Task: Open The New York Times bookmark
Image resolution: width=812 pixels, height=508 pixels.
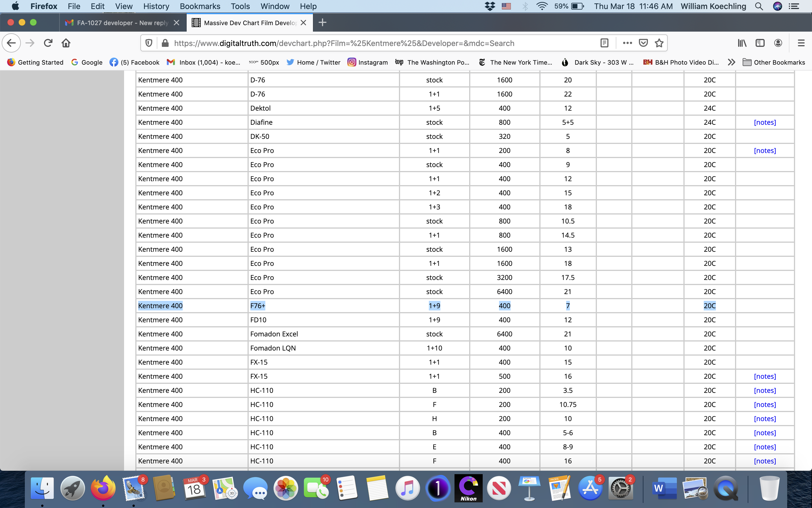Action: point(515,62)
